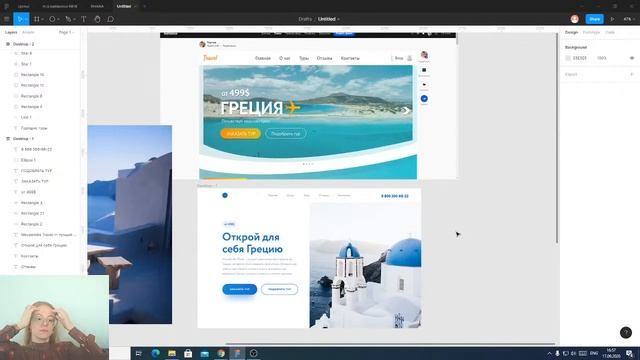Start presentation with the play icon

click(x=612, y=19)
